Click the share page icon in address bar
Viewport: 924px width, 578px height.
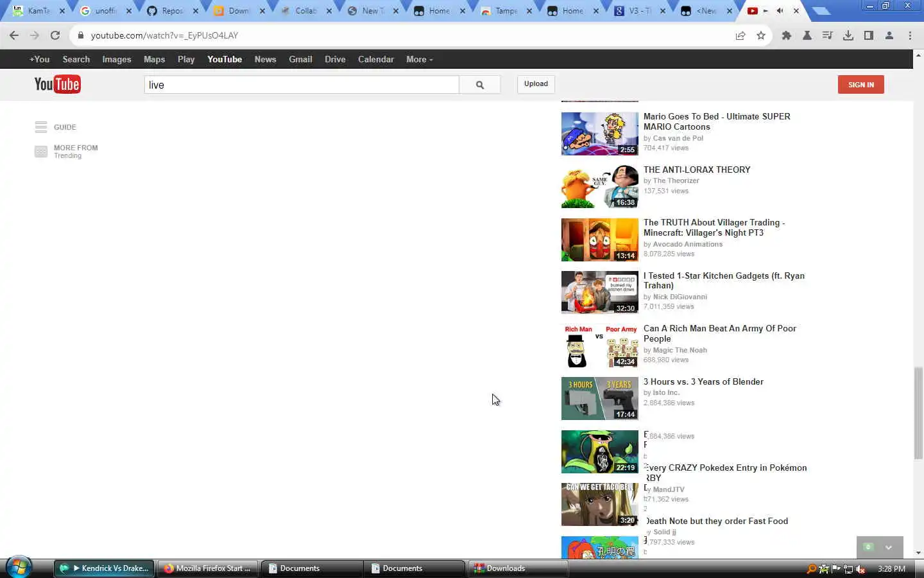click(740, 35)
